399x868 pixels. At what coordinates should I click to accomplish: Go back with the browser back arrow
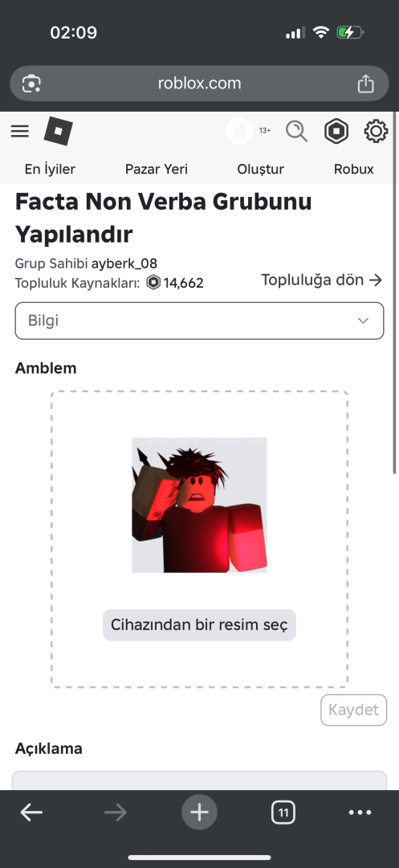pos(31,812)
